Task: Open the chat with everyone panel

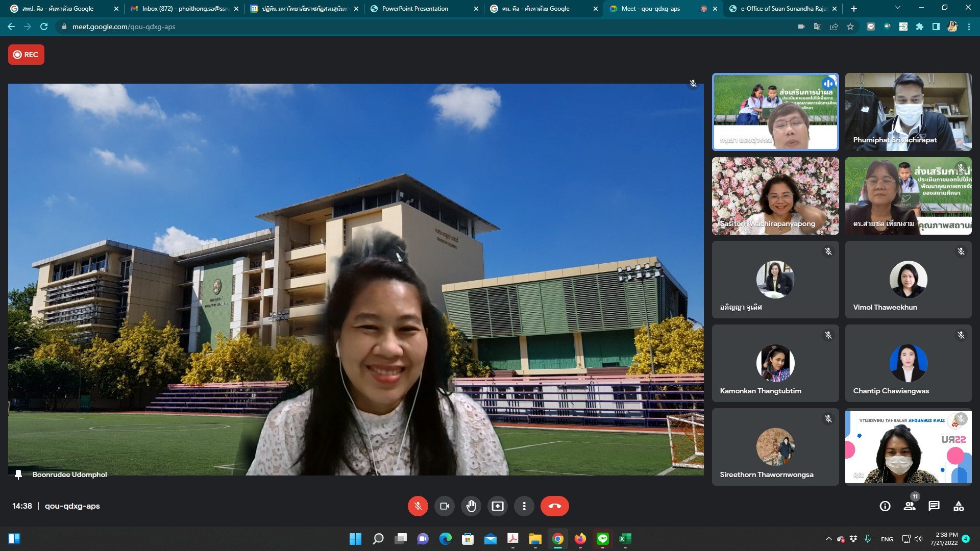Action: [x=934, y=506]
